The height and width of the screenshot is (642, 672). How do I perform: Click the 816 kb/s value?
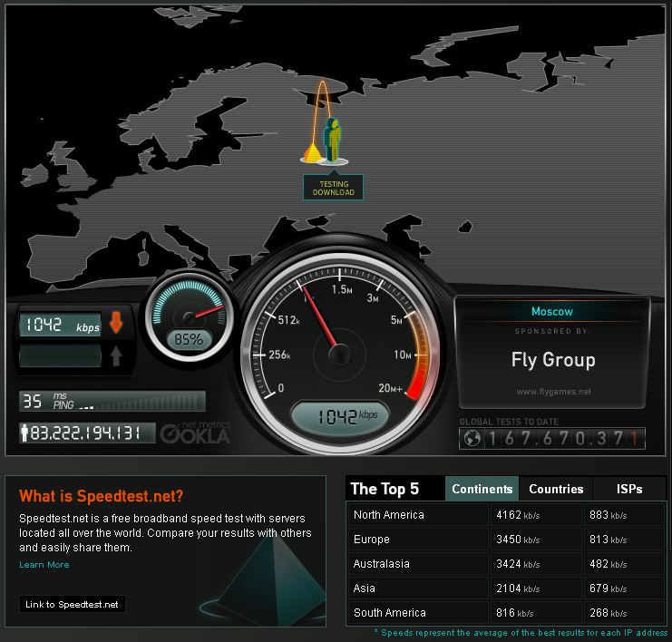515,612
